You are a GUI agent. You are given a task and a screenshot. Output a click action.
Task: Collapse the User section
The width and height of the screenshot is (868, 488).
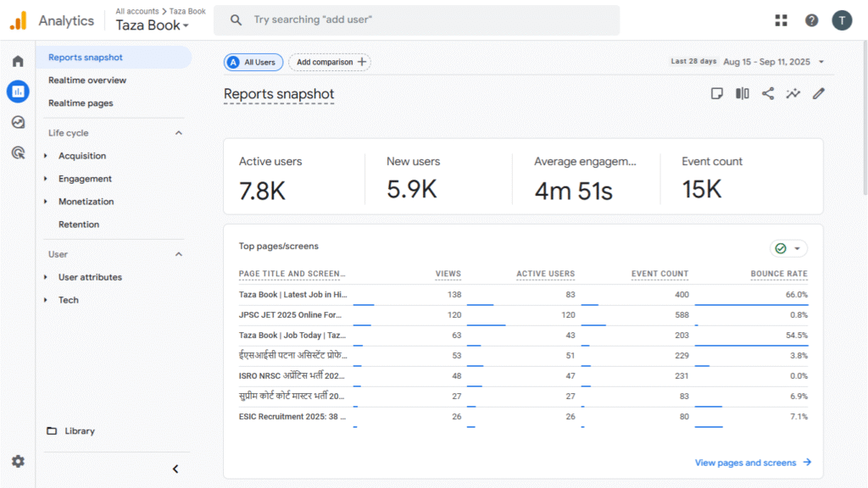click(178, 254)
